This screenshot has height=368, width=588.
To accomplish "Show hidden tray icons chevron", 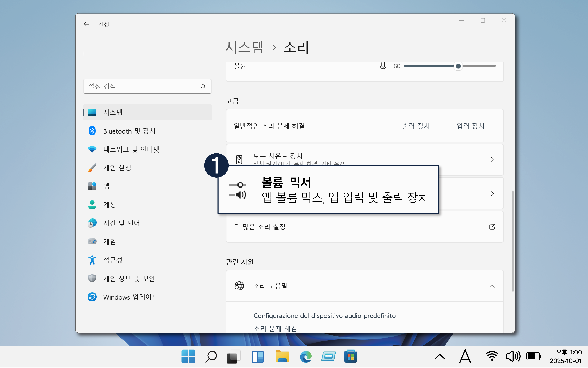I will [x=440, y=357].
